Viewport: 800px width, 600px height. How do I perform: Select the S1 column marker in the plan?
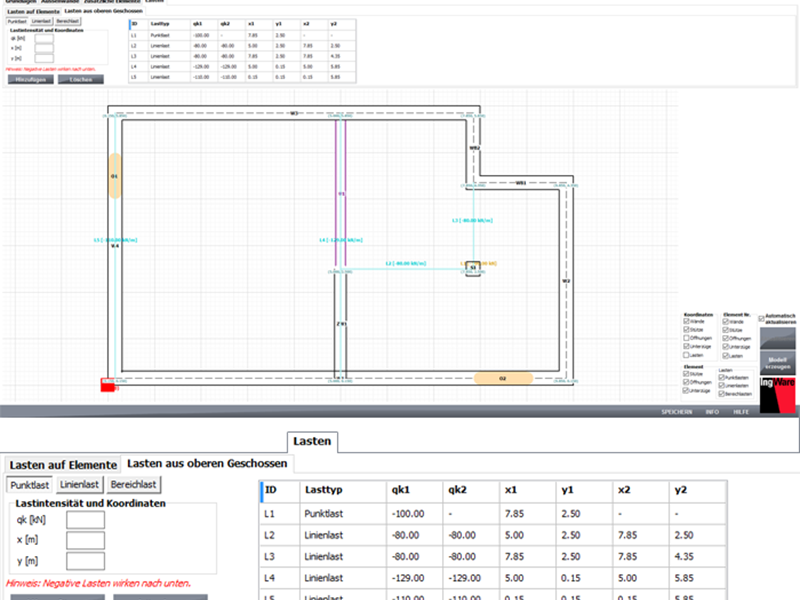point(474,267)
